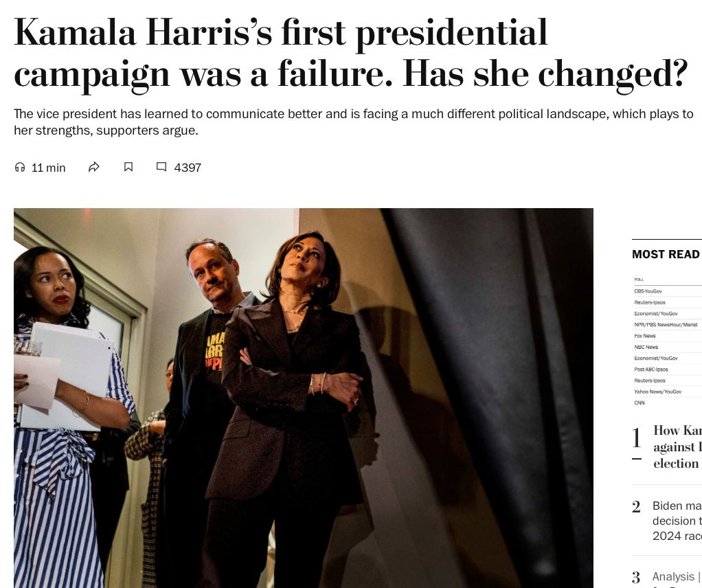
Task: Click the rank number 1 in Most Read
Action: tap(637, 439)
